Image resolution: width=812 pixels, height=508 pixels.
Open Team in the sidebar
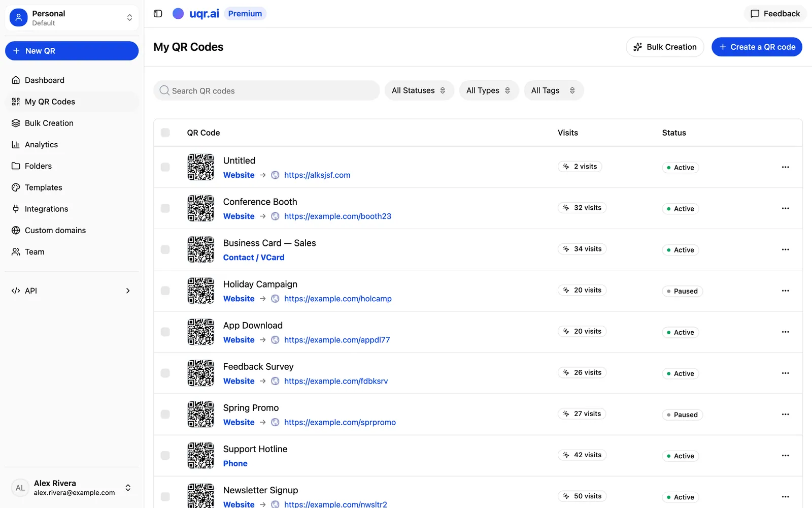coord(72,252)
